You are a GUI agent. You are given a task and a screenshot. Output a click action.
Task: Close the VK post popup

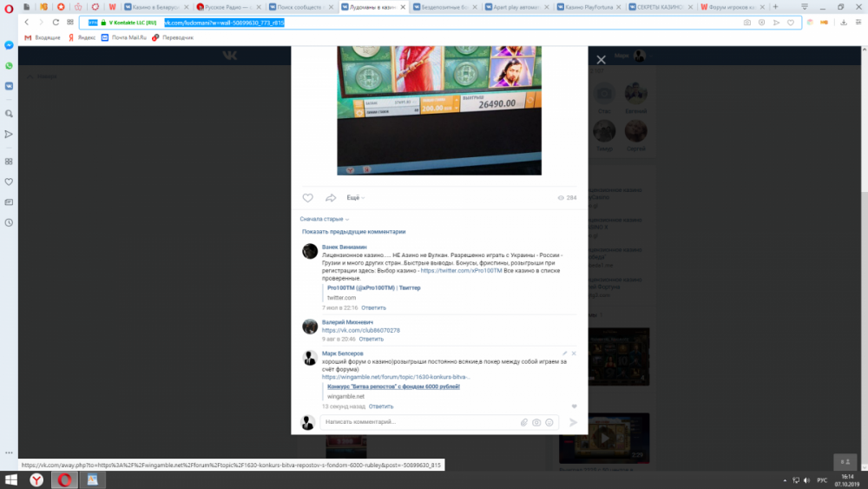click(x=602, y=60)
